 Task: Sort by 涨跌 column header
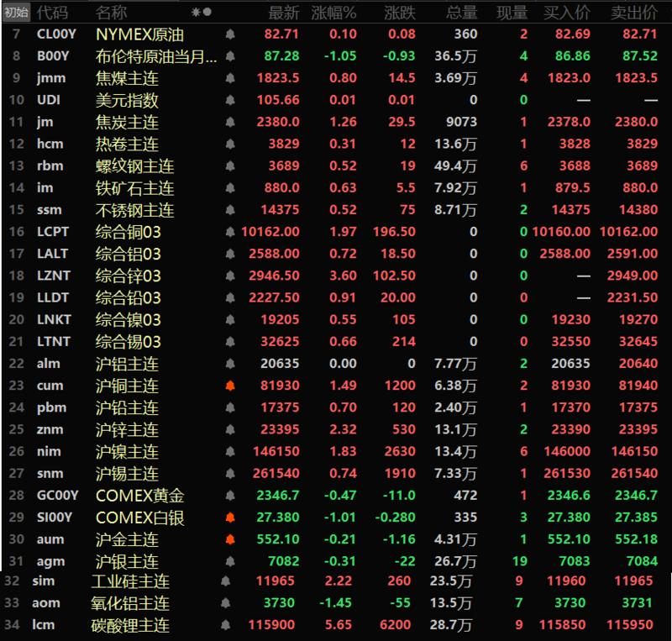pos(400,13)
